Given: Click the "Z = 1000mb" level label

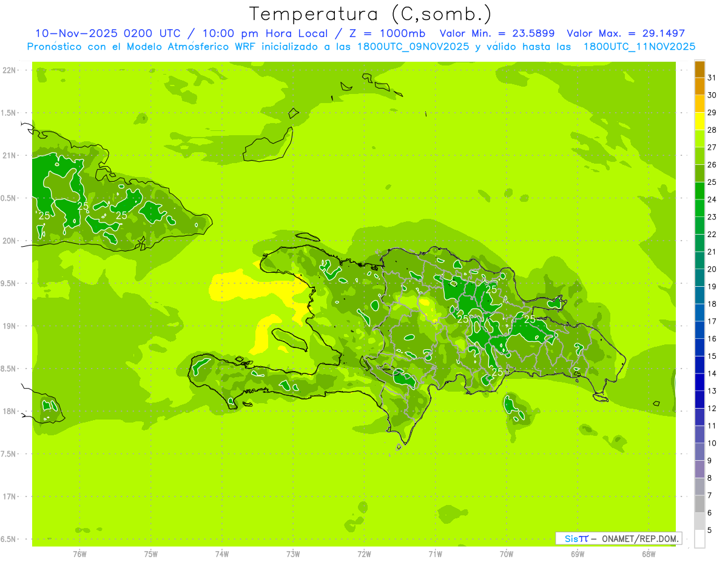Looking at the screenshot, I should click(x=393, y=33).
